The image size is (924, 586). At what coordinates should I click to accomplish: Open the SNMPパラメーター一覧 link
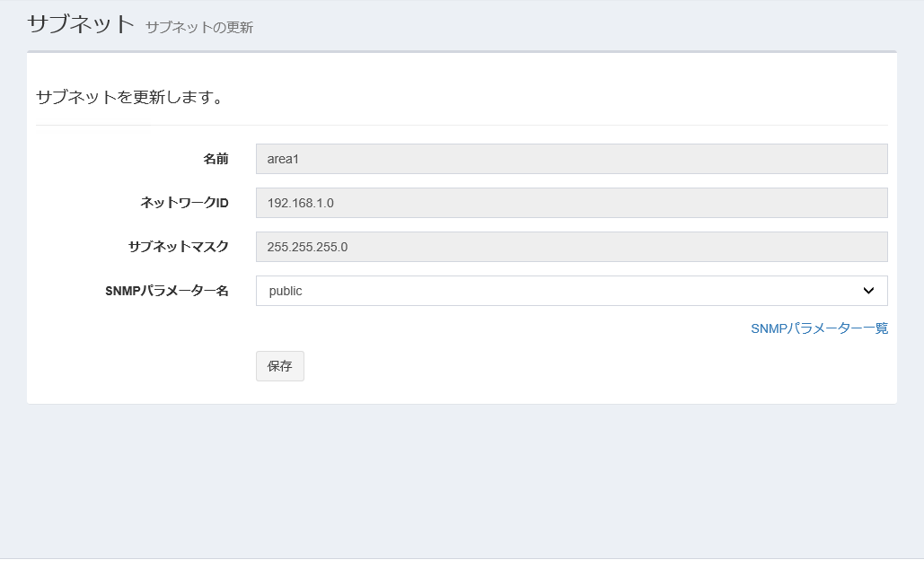819,328
